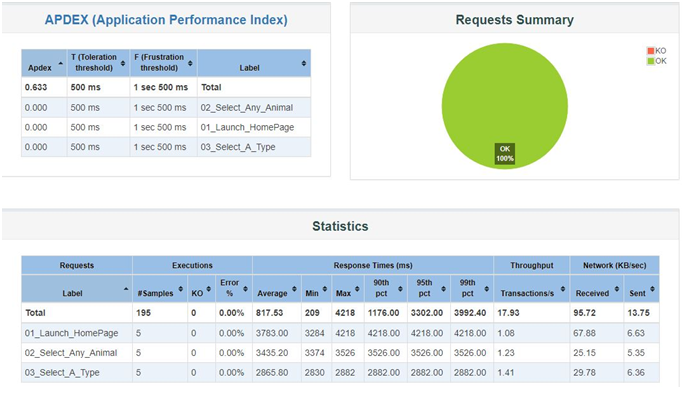
Task: Sort Statistics by 90th pct arrows
Action: point(400,289)
